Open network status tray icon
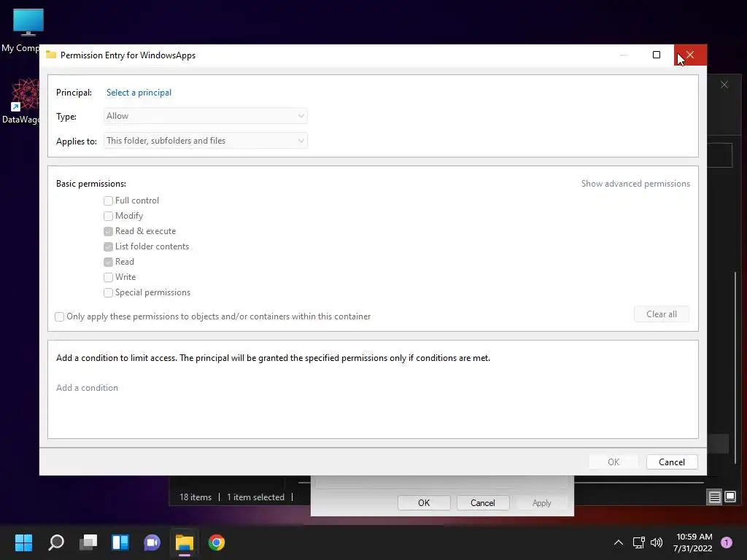Viewport: 747px width, 560px height. 638,542
